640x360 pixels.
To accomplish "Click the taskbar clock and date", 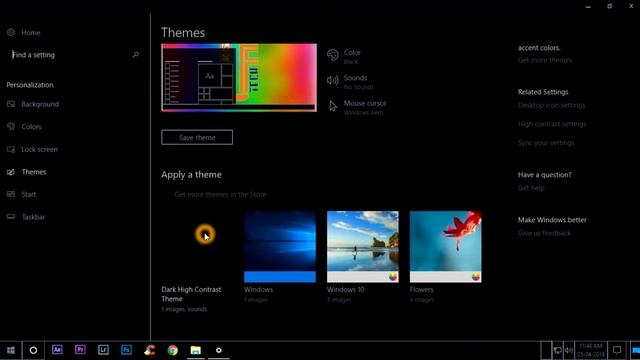I will tap(591, 350).
